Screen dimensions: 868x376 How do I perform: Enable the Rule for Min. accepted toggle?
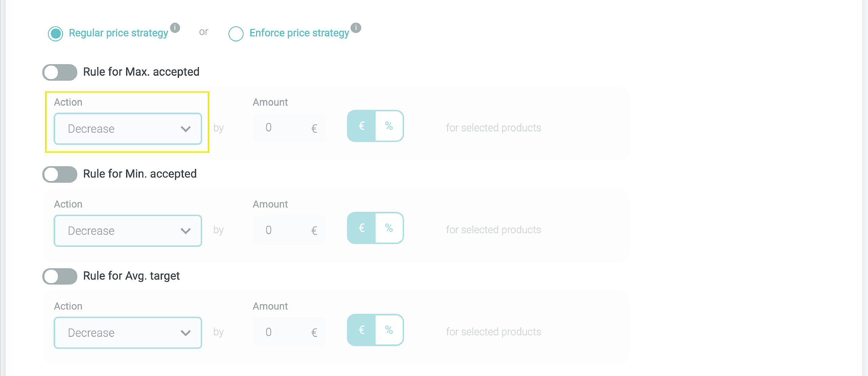(60, 174)
